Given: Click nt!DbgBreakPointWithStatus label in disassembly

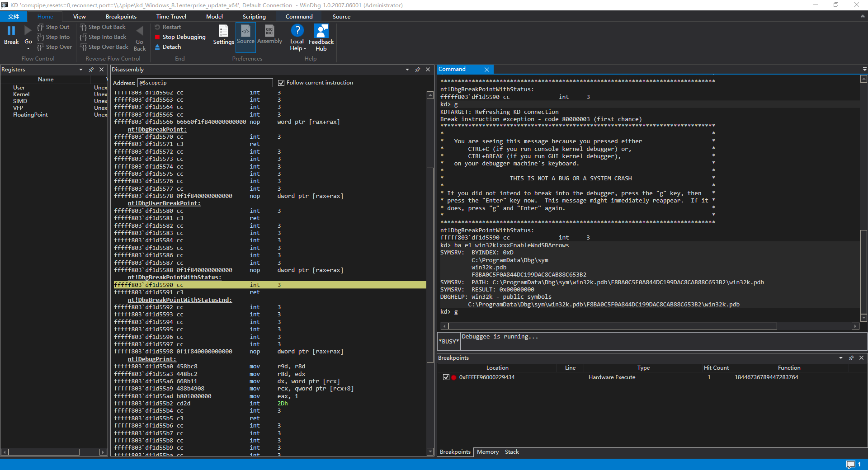Looking at the screenshot, I should (x=175, y=277).
